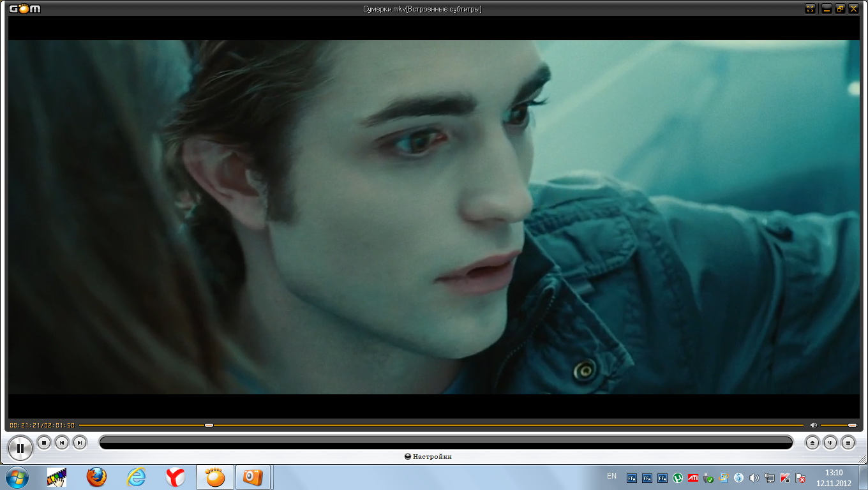Show the playlist panel
Viewport: 868px width, 490px height.
(x=848, y=442)
